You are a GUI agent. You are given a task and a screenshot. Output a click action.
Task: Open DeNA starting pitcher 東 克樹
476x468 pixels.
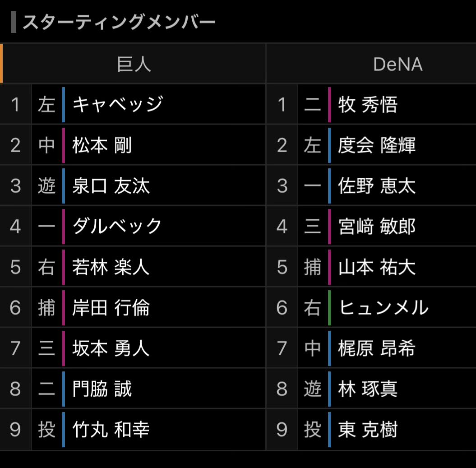368,430
